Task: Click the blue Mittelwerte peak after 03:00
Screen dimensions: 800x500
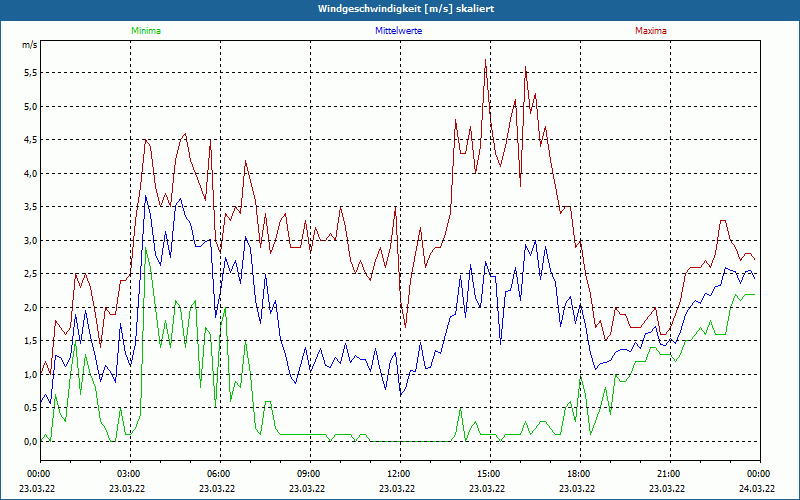Action: tap(146, 196)
